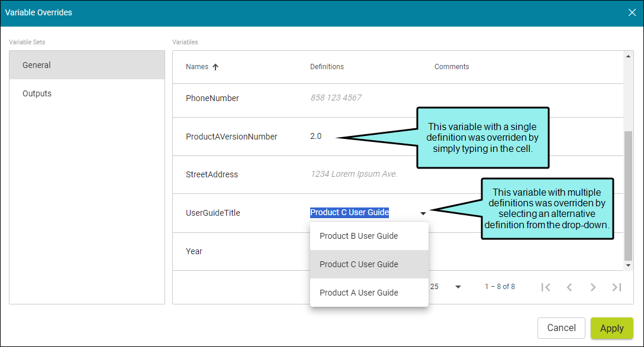Choose Product B User Guide option

[369, 236]
